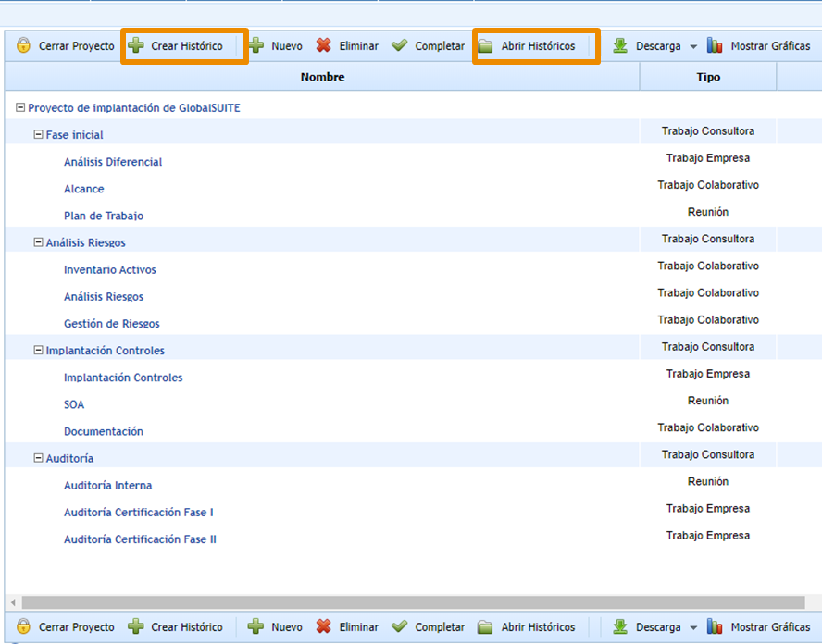
Task: Open the Análisis Diferencial task
Action: coord(113,162)
